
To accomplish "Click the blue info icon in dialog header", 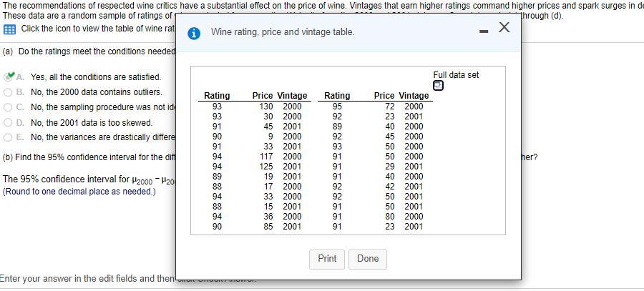I will pos(193,33).
